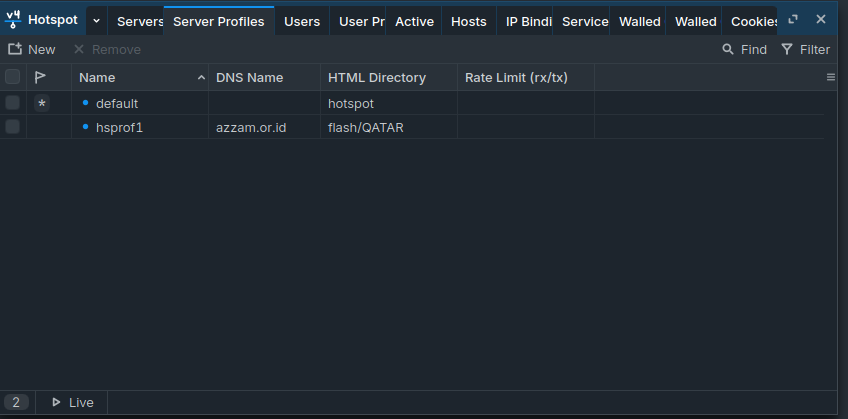848x419 pixels.
Task: Select the hsprof1 profile name
Action: 120,128
